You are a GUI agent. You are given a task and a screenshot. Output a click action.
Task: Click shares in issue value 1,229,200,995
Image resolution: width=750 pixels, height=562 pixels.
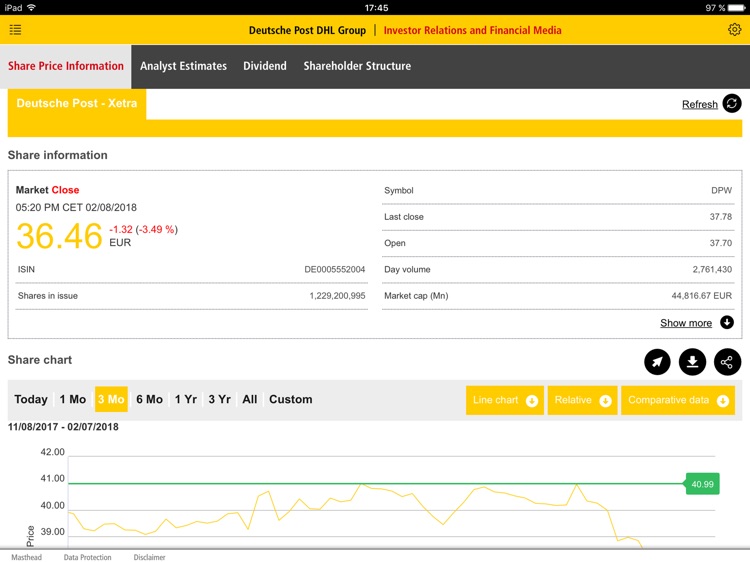click(337, 296)
